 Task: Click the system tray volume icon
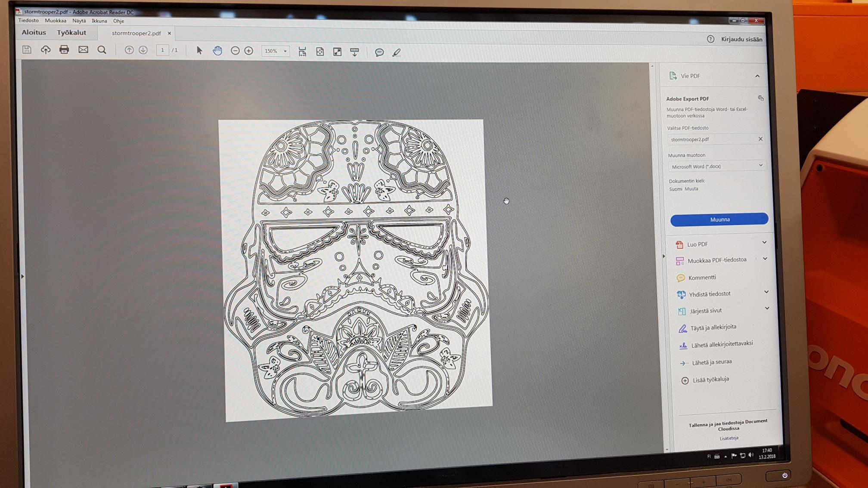pos(751,455)
